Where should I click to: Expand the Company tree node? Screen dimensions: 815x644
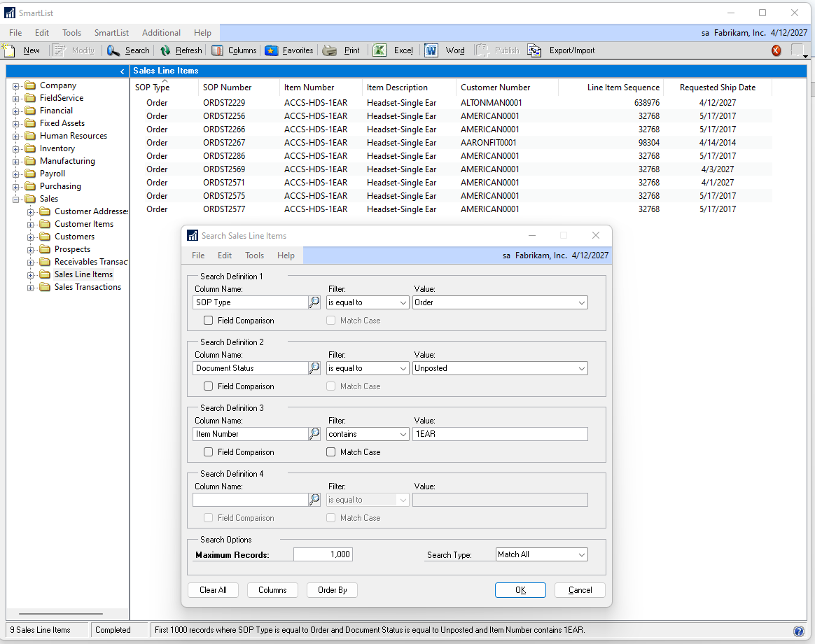(15, 86)
